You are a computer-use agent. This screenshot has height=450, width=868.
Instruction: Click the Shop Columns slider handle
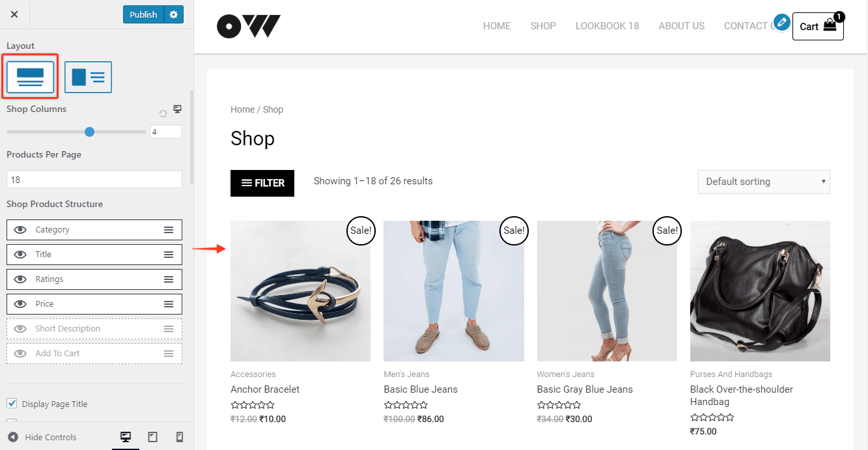90,132
